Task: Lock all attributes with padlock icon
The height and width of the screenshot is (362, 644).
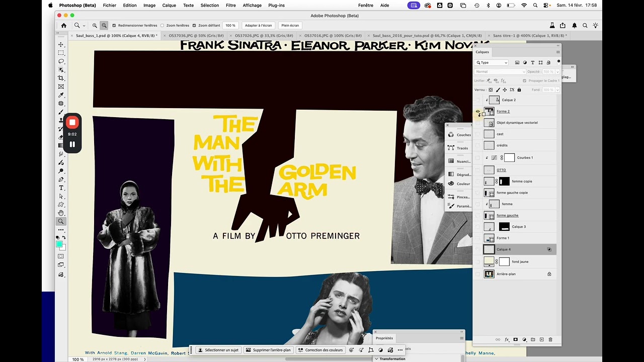Action: point(519,89)
